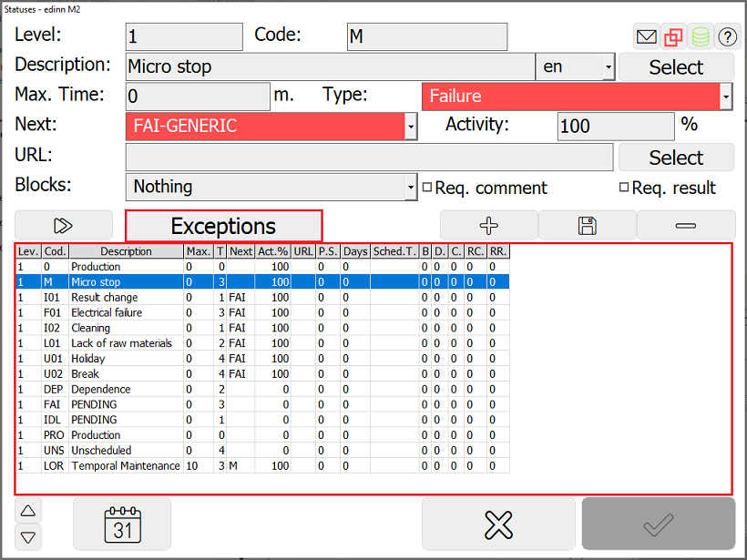Select the Break row

point(262,374)
